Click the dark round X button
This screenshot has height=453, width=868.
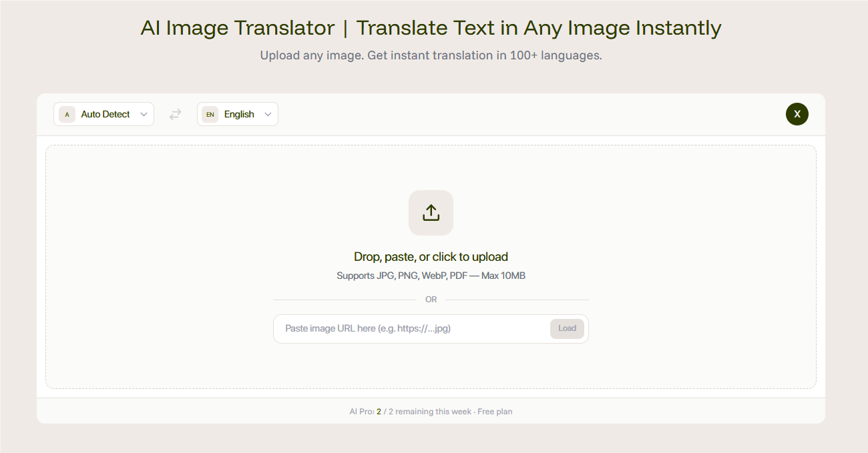[x=797, y=114]
